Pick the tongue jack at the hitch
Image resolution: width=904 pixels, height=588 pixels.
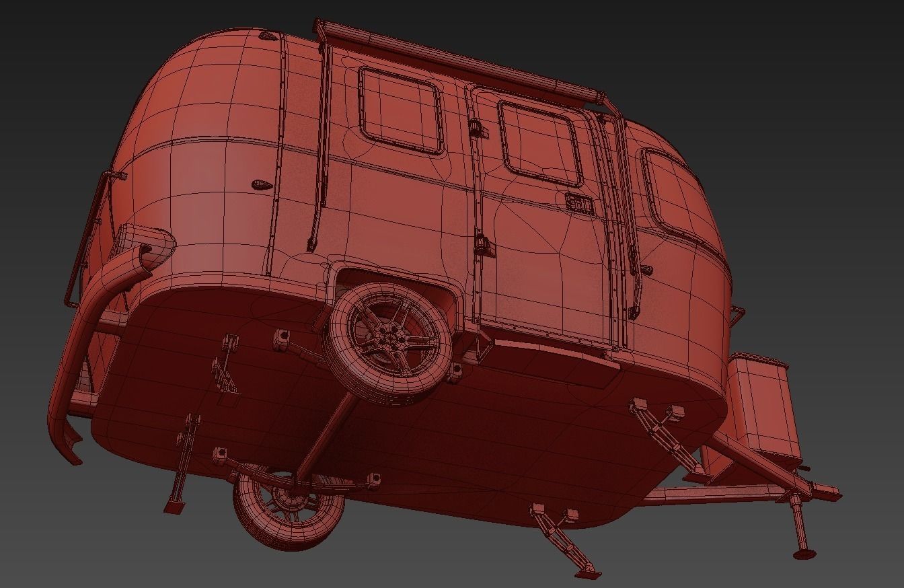click(x=800, y=525)
